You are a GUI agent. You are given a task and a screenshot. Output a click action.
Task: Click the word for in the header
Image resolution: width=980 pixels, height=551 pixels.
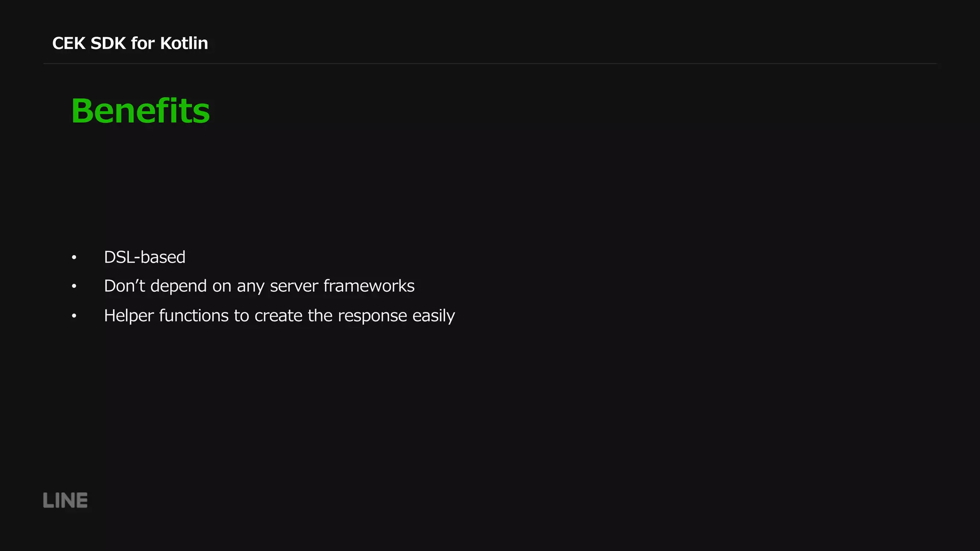[x=143, y=44]
